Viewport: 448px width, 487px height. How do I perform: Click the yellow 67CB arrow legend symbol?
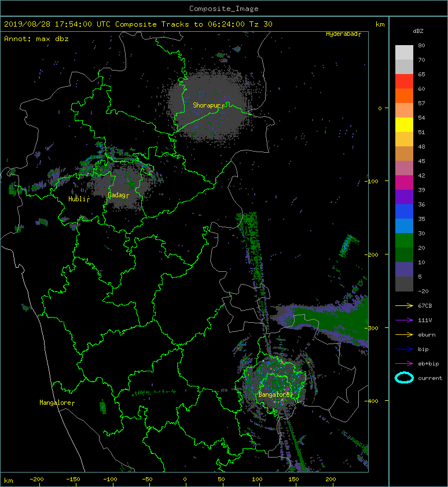pyautogui.click(x=404, y=305)
